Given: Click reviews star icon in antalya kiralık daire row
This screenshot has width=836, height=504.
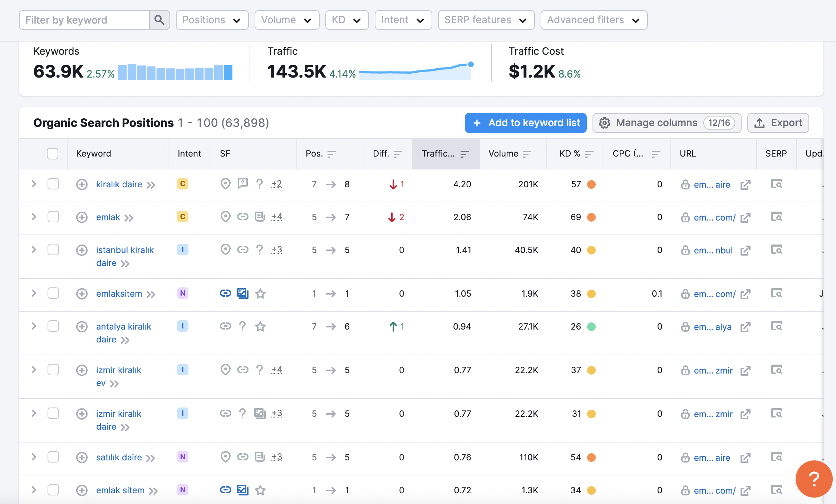Looking at the screenshot, I should [260, 326].
